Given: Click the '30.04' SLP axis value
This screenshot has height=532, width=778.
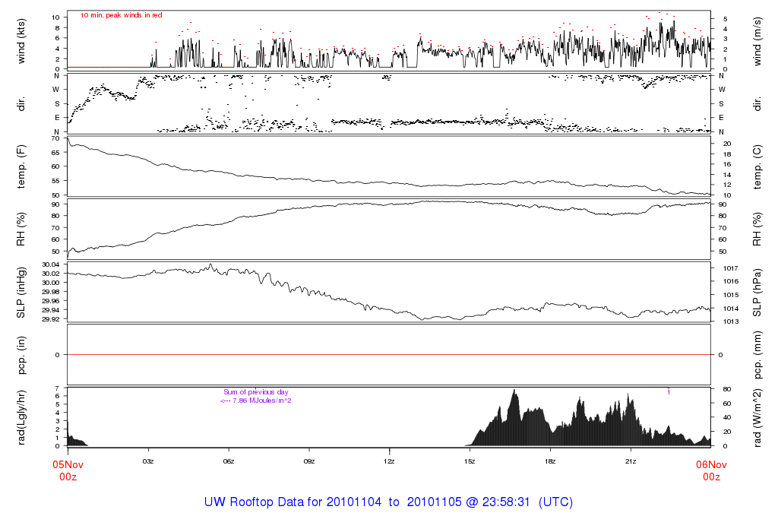Looking at the screenshot, I should click(51, 264).
